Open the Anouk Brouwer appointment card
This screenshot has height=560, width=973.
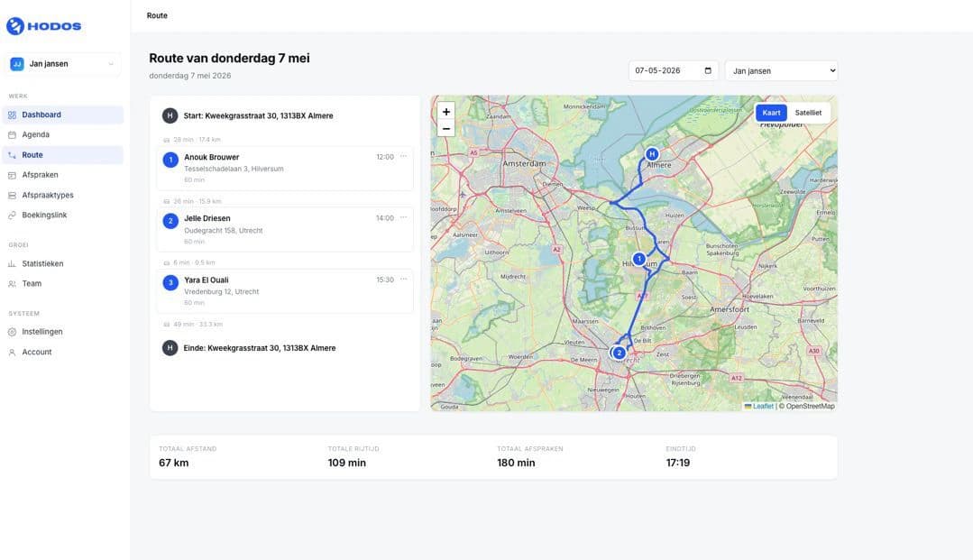pyautogui.click(x=285, y=169)
